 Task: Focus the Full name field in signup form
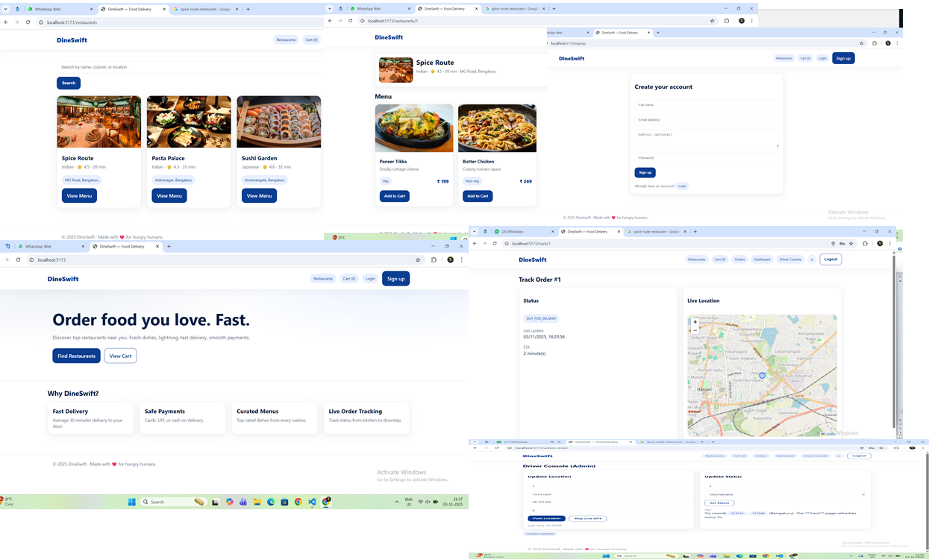tap(707, 105)
